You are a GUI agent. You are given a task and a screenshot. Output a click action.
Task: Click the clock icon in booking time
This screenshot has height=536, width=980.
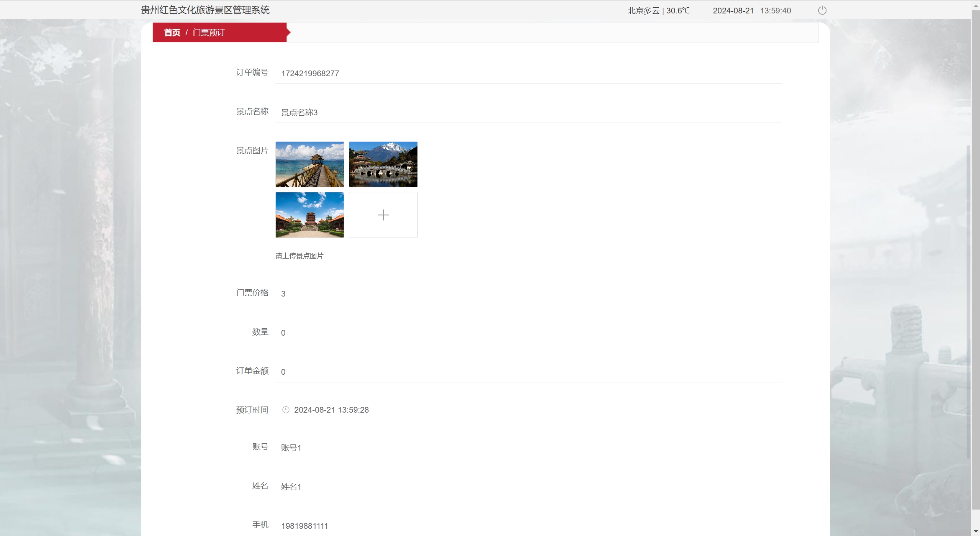pyautogui.click(x=286, y=410)
